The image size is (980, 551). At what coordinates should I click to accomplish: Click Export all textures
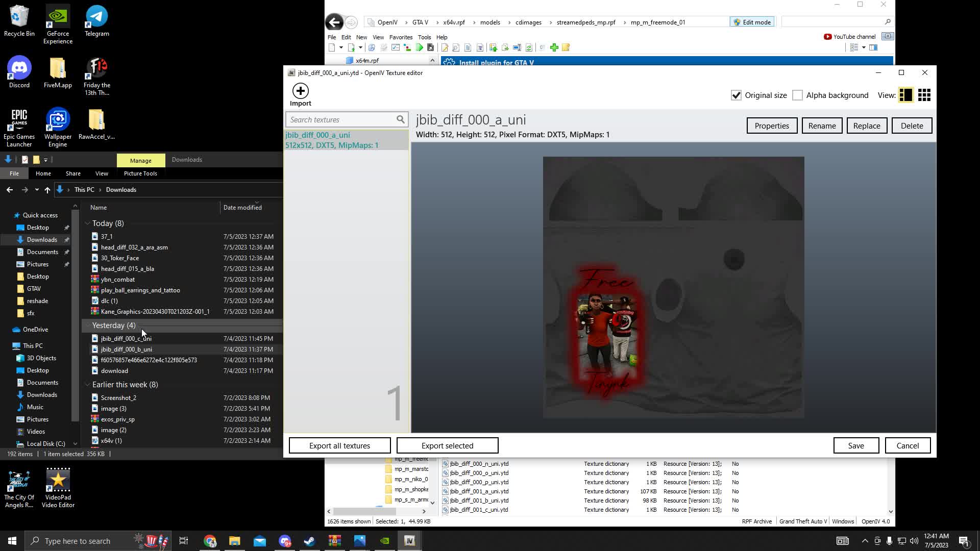click(x=339, y=445)
